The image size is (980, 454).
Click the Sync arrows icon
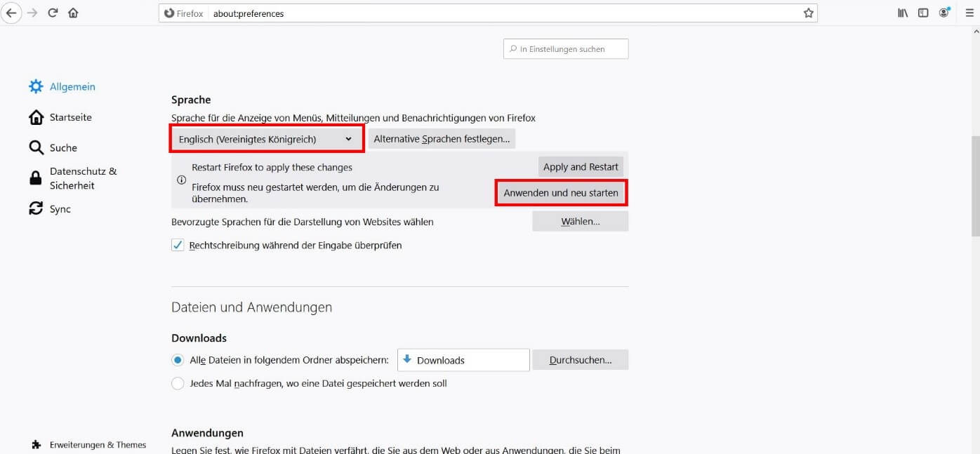tap(36, 209)
